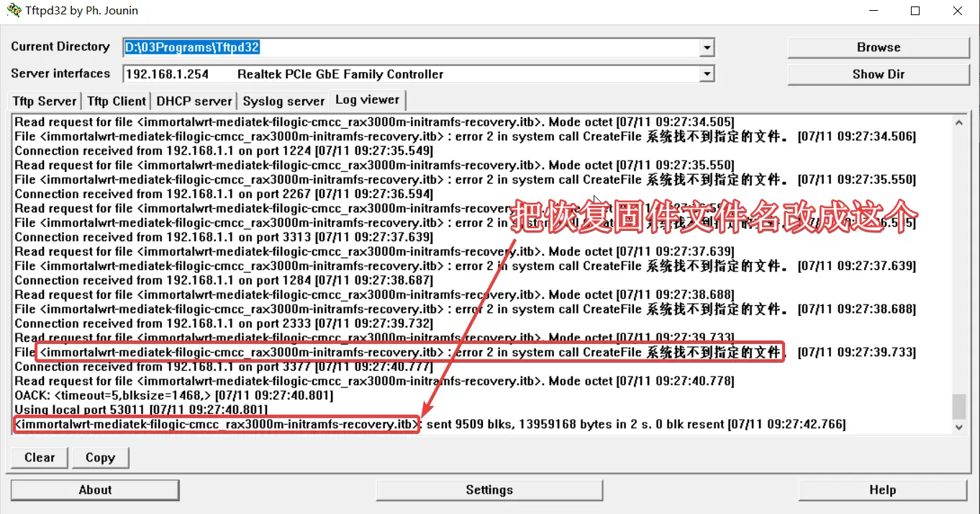Click the Tftpd32 app icon in title bar
Screen dimensions: 980x514
(x=13, y=11)
